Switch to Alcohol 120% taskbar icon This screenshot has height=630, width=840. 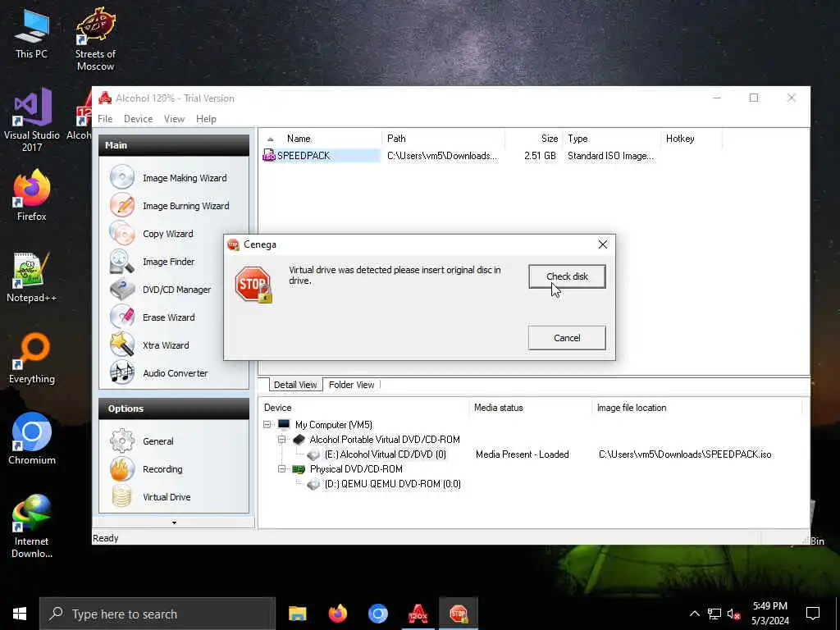(418, 614)
